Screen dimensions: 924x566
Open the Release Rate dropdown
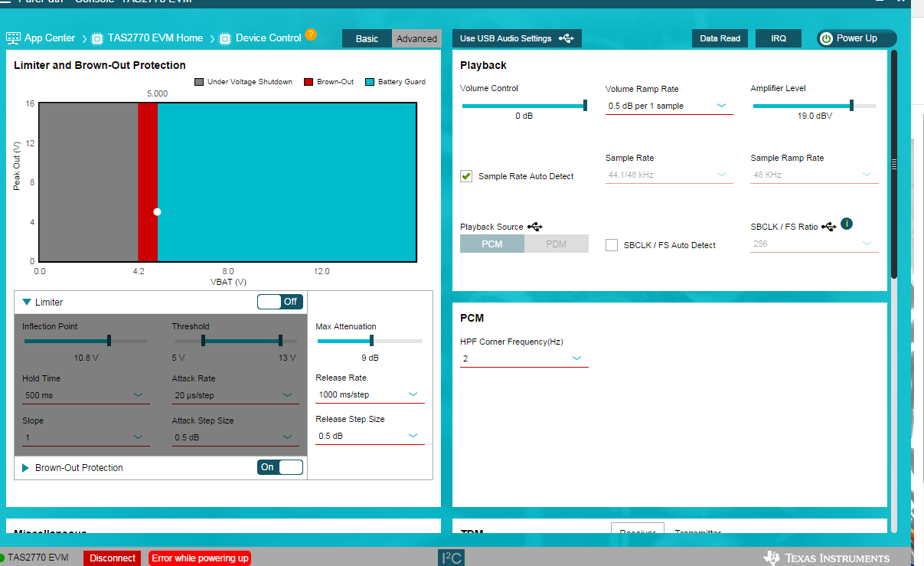[370, 394]
